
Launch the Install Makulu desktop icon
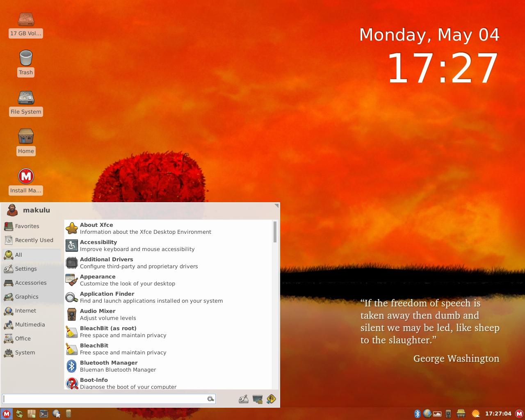[26, 181]
